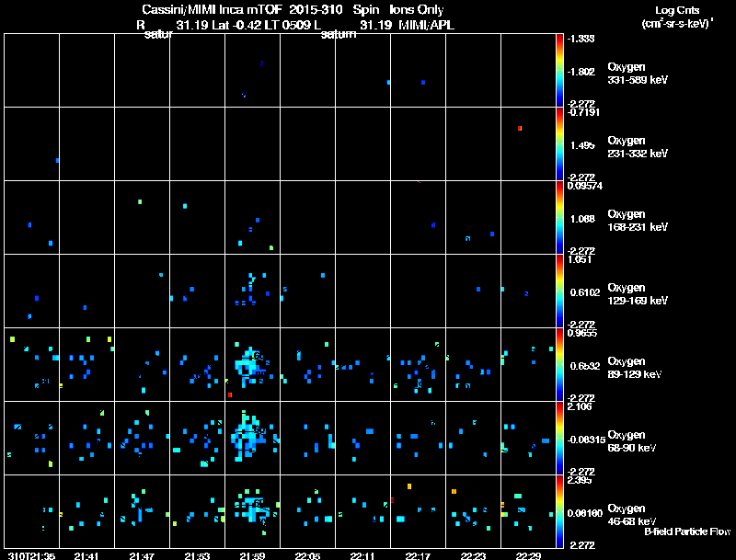Click the "22:05" time axis label

307,555
